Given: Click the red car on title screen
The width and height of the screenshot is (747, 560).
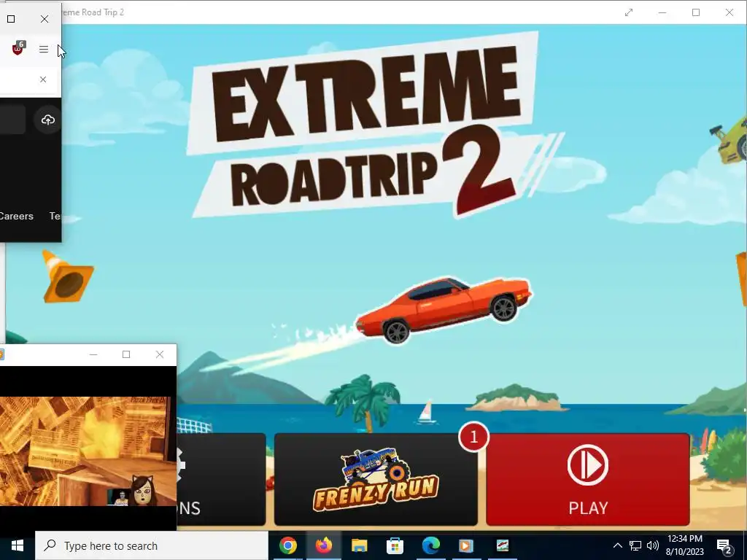Looking at the screenshot, I should 443,309.
